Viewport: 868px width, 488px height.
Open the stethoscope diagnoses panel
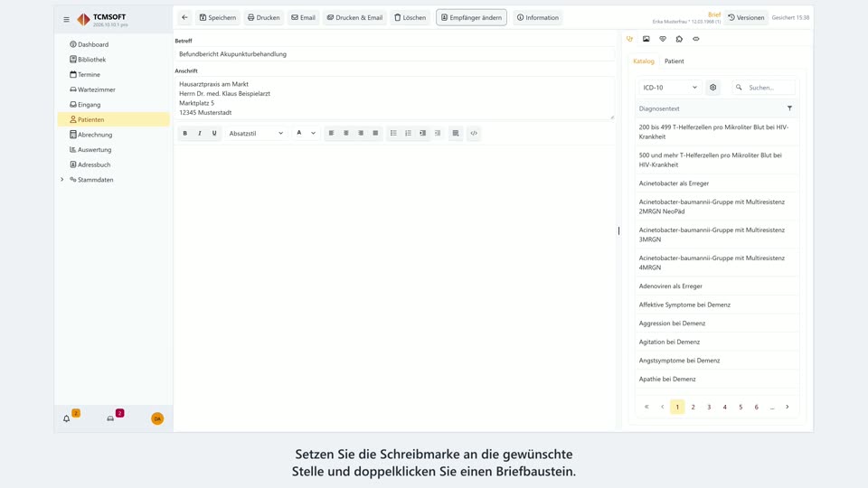click(x=629, y=39)
